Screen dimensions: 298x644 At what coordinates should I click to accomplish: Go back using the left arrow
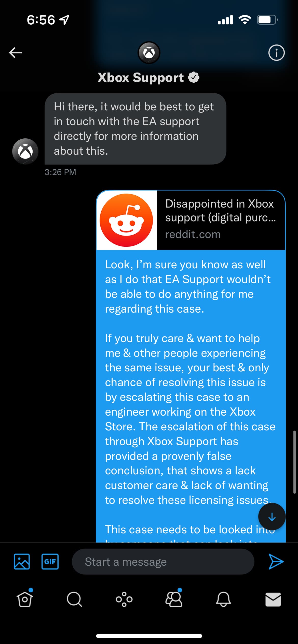[16, 53]
